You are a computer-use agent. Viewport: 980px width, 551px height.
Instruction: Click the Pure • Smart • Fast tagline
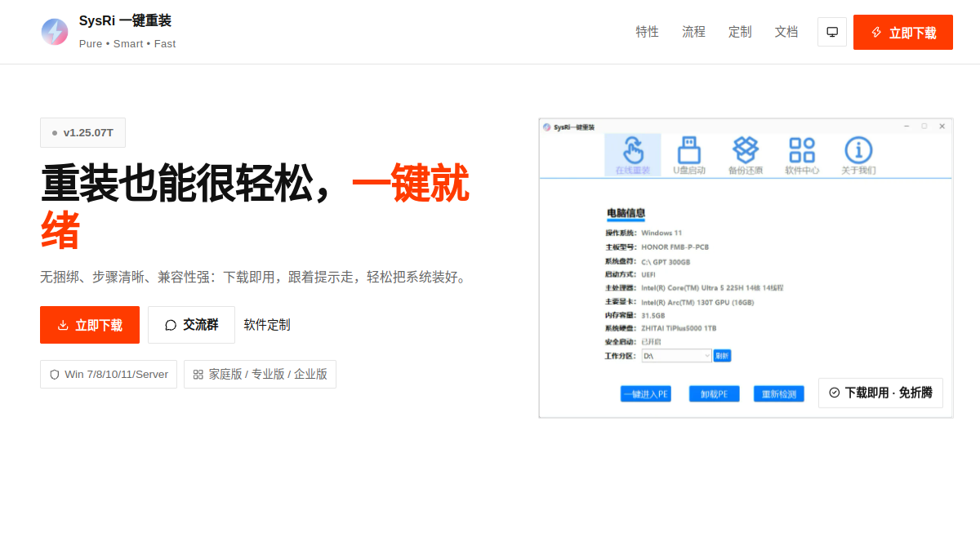[127, 44]
